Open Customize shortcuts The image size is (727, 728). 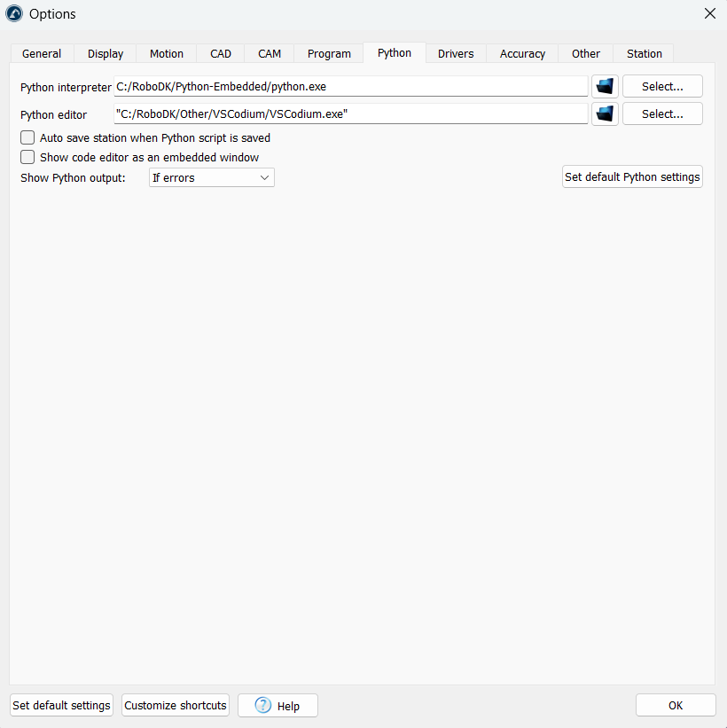[176, 705]
